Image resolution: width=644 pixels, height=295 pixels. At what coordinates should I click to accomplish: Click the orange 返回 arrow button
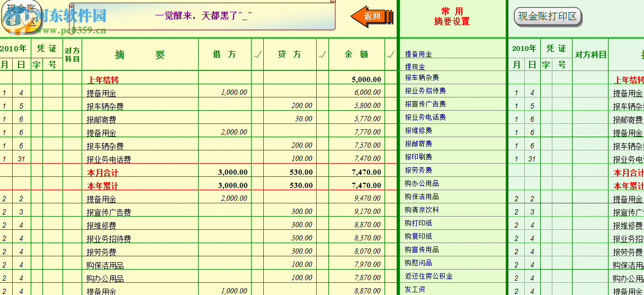pos(372,16)
